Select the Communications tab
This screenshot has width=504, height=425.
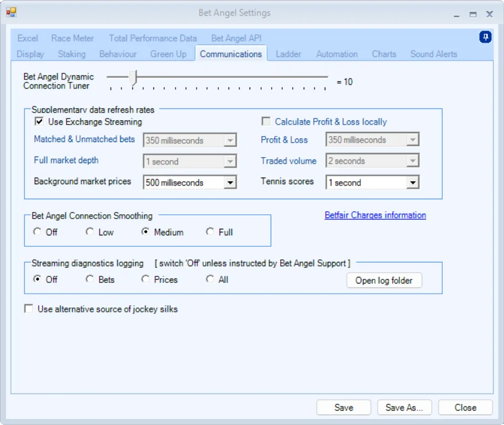click(231, 54)
